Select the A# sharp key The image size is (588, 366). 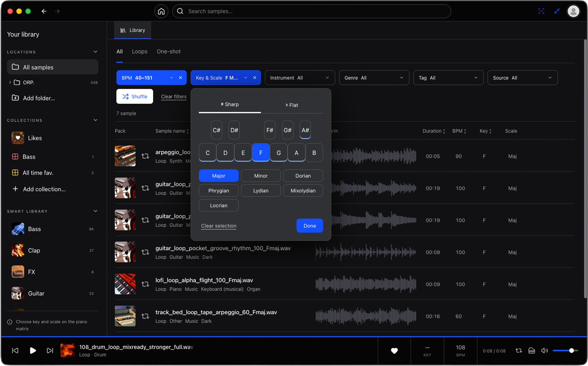pyautogui.click(x=305, y=130)
